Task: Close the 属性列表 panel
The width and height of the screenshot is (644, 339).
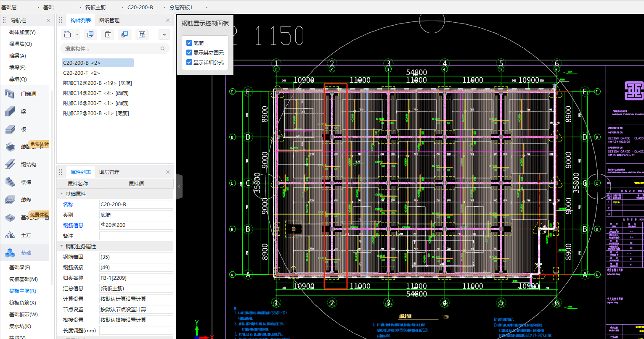Action: [x=168, y=172]
